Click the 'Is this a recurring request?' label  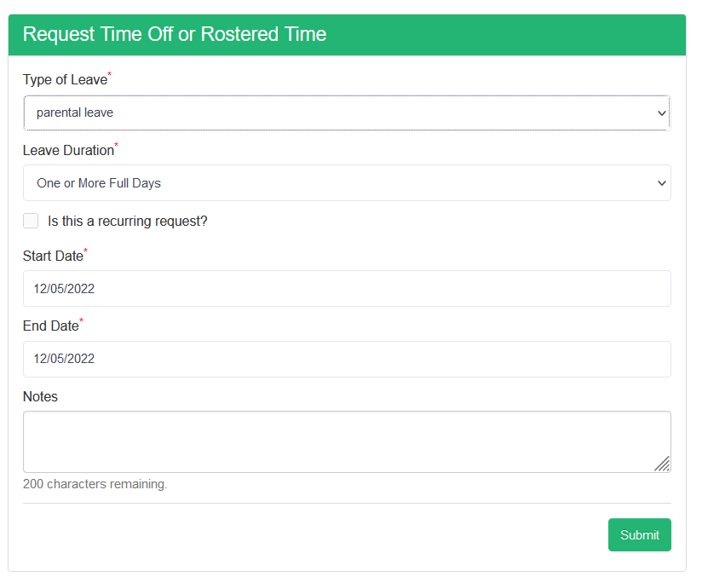pyautogui.click(x=128, y=222)
